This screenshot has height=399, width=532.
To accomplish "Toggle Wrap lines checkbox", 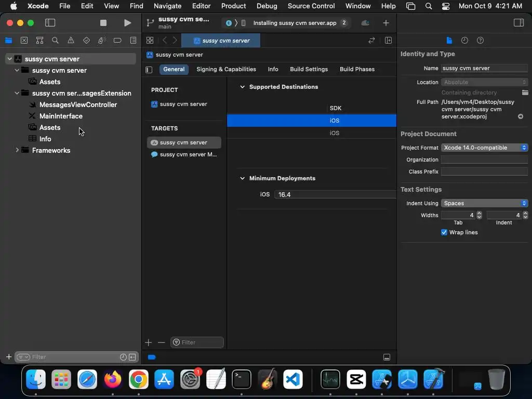I will pos(444,232).
